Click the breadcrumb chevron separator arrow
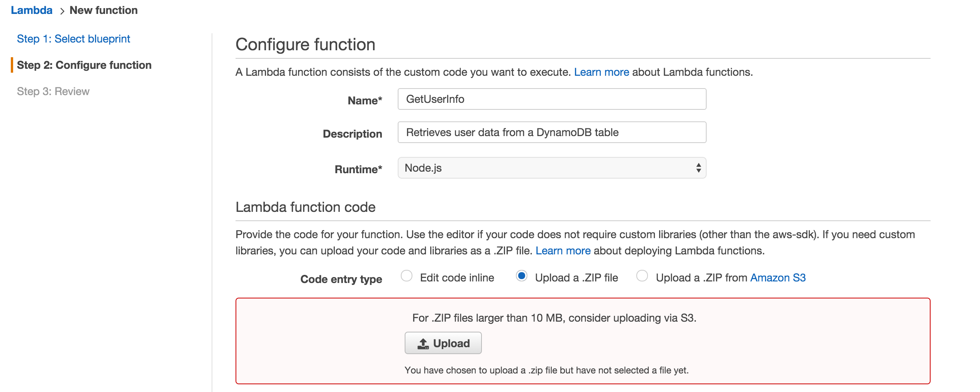The height and width of the screenshot is (392, 980). click(x=62, y=11)
